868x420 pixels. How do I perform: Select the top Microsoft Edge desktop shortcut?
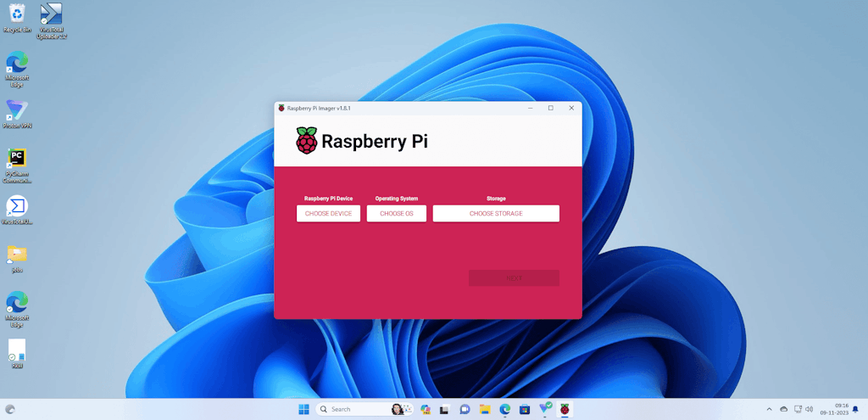pos(17,69)
